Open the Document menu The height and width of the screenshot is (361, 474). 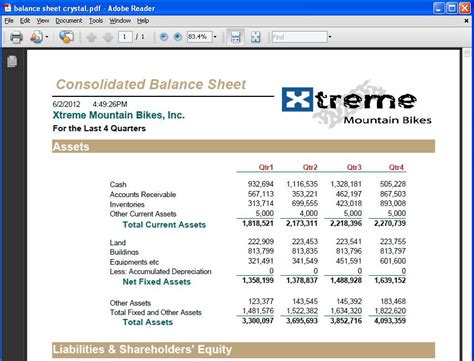click(69, 21)
